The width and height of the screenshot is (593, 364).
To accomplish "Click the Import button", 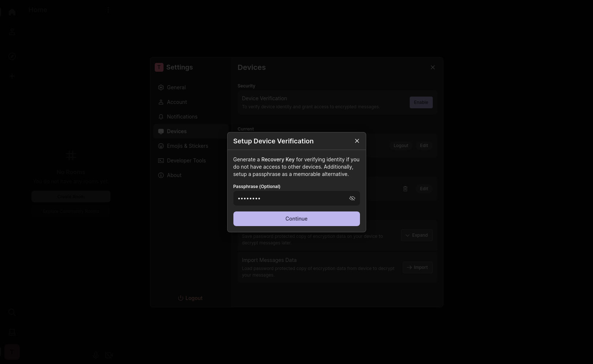I will point(417,267).
